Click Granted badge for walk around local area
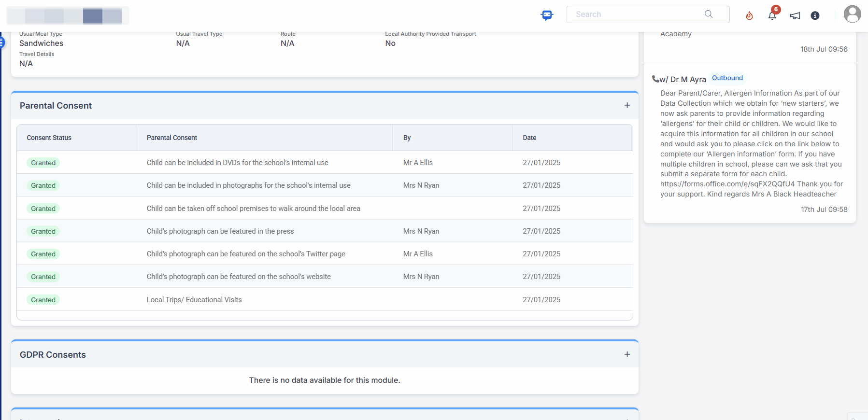The width and height of the screenshot is (868, 420). pyautogui.click(x=43, y=209)
